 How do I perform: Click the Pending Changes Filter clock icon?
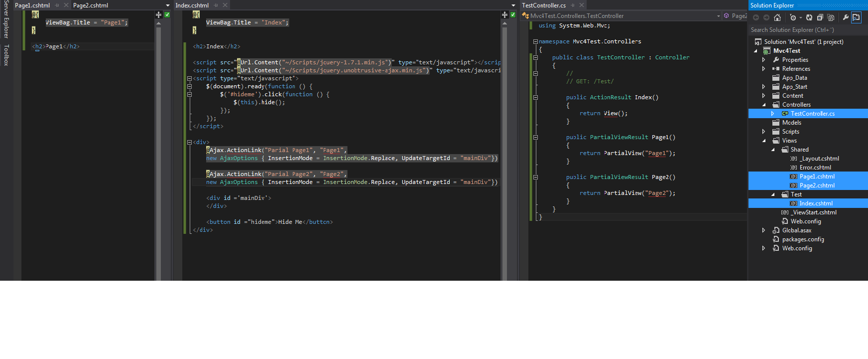(x=793, y=17)
